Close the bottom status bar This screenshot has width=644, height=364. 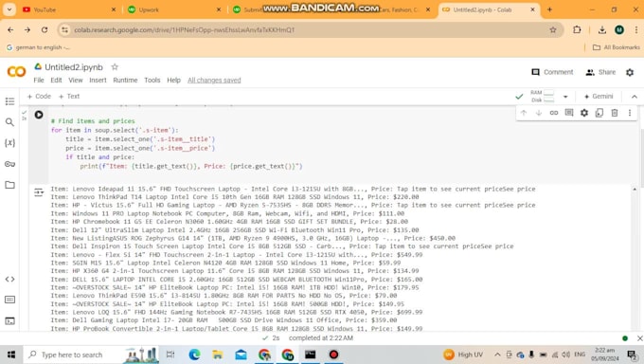point(639,338)
